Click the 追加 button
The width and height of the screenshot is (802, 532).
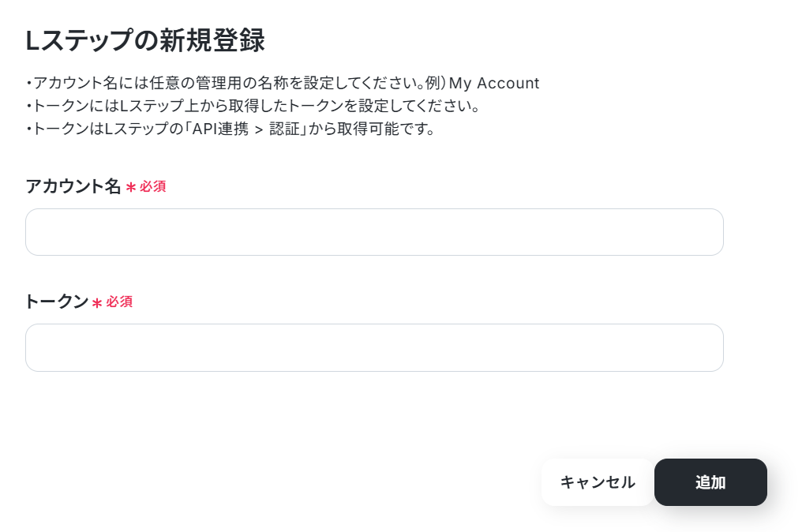(710, 481)
